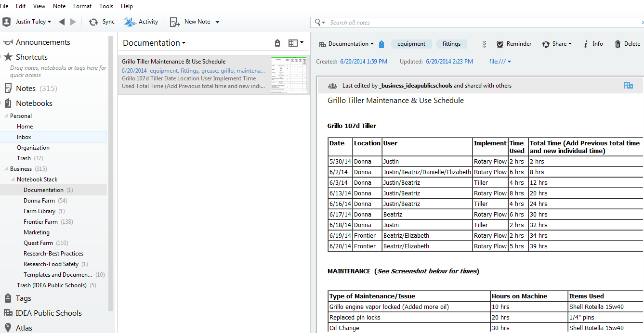644x333 pixels.
Task: Click the Created date 6/20/2014 1:59 PM
Action: 364,62
